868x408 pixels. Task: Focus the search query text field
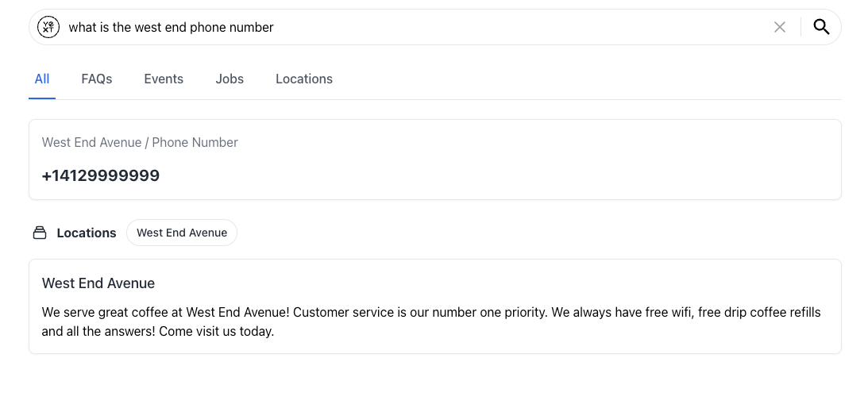pyautogui.click(x=415, y=27)
